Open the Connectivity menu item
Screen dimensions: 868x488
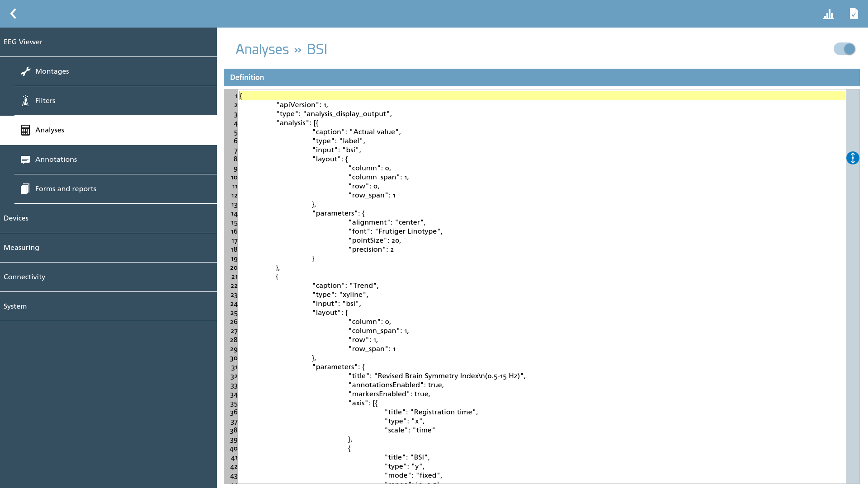(108, 277)
